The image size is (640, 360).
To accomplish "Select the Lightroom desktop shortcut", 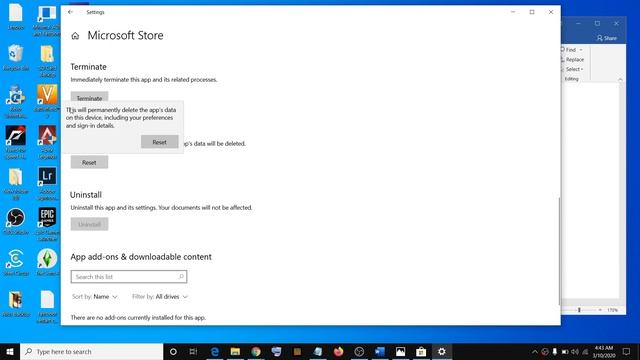I will 47,183.
